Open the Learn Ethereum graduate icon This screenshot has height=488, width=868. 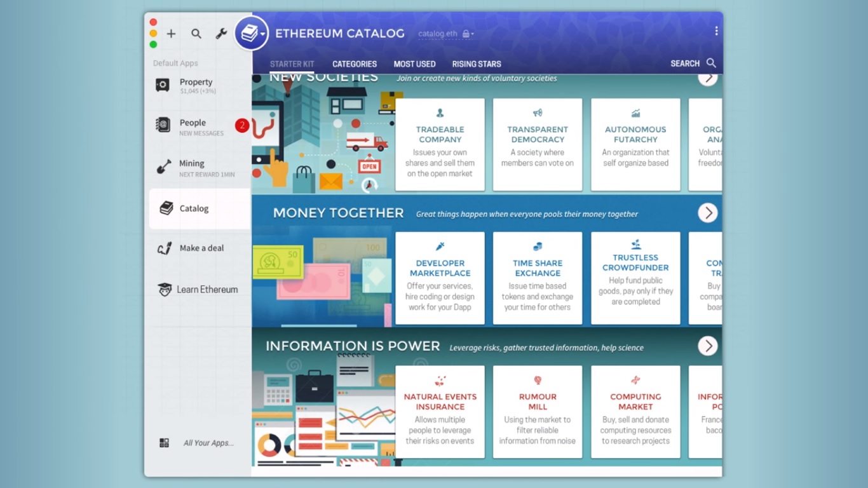pos(165,289)
